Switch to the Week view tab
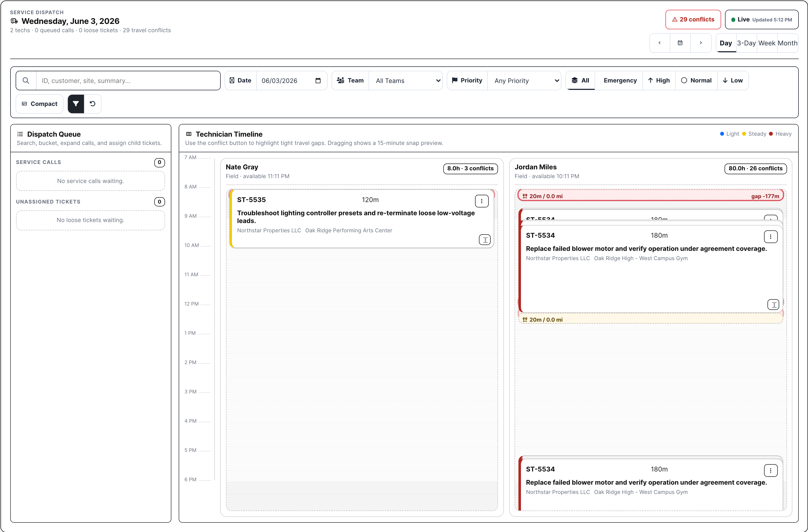Screen dimensions: 808x532 (x=767, y=43)
